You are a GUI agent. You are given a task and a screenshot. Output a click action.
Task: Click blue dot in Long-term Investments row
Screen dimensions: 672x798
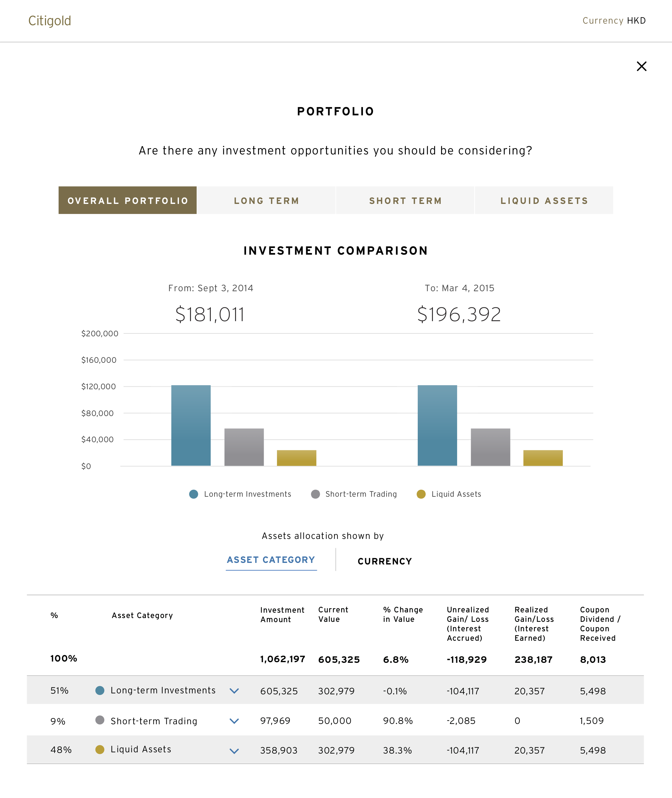click(x=100, y=691)
